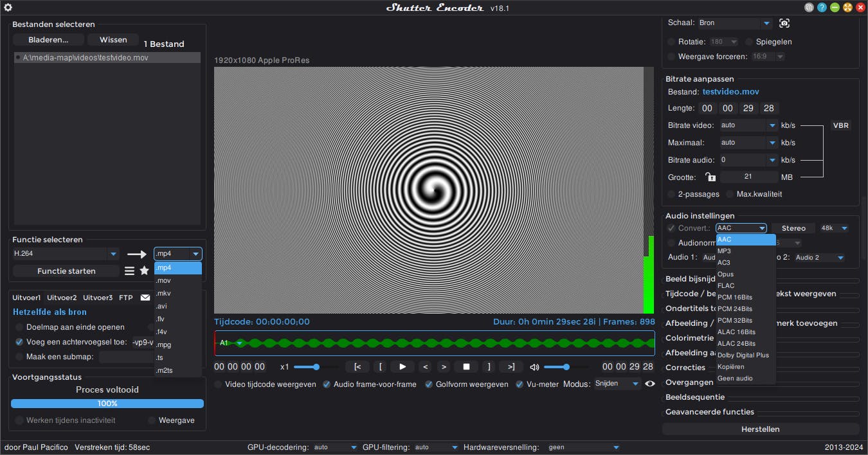The image size is (868, 455).
Task: Switch to the Uitvoer2 tab
Action: pyautogui.click(x=62, y=298)
